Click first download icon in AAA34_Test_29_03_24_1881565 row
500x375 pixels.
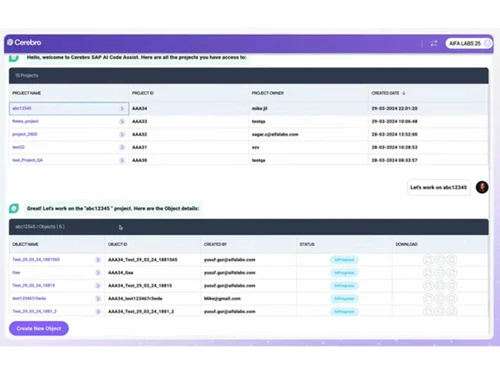(x=428, y=260)
